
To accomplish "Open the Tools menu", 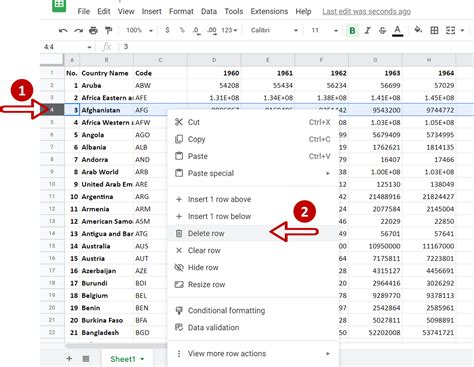I will 234,11.
